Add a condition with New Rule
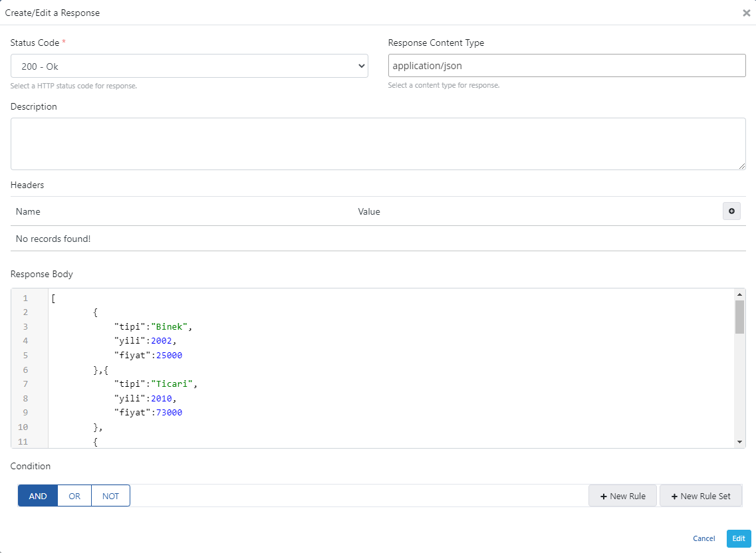 622,495
